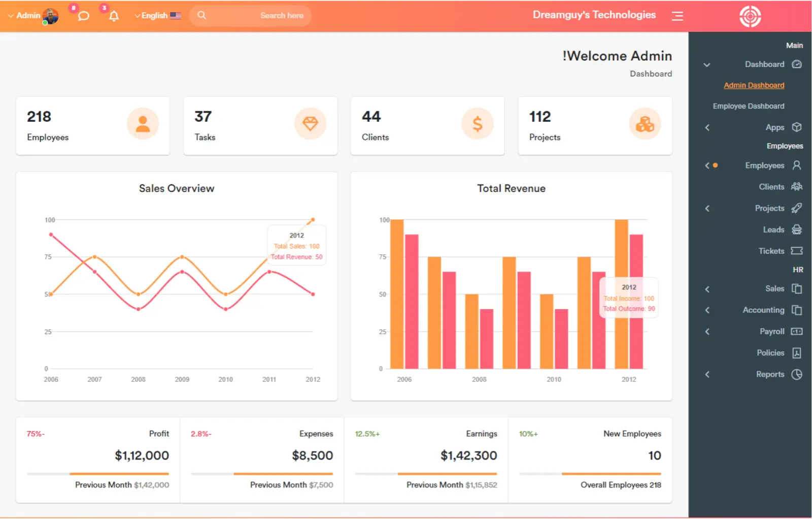Click the Projects rocket icon
The width and height of the screenshot is (812, 519).
pos(797,208)
